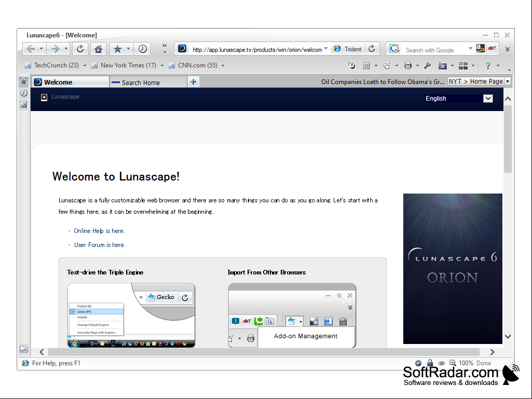This screenshot has width=532, height=399.
Task: Switch to the Welcome tab
Action: pyautogui.click(x=71, y=82)
